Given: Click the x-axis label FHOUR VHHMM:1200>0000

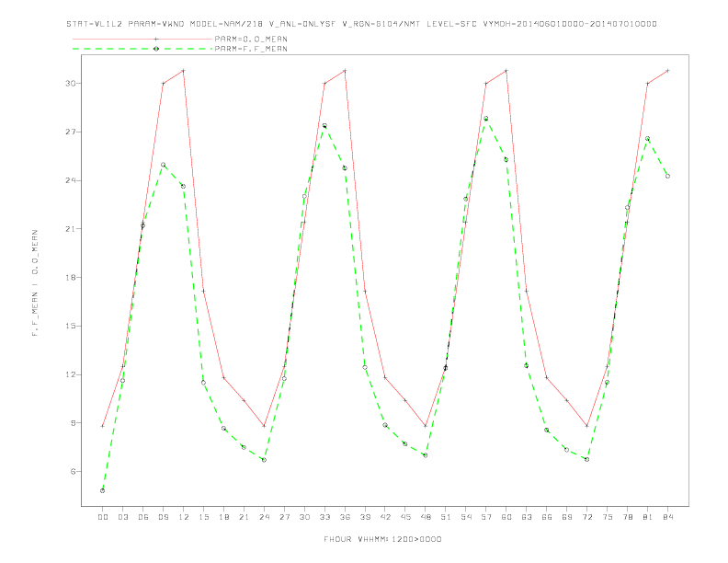Looking at the screenshot, I should [x=382, y=539].
